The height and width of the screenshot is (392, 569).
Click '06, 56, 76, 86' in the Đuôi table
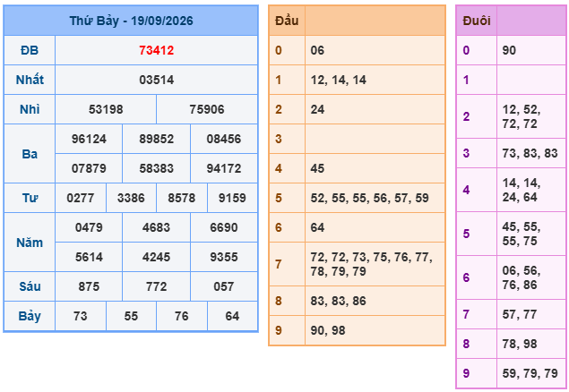[522, 277]
